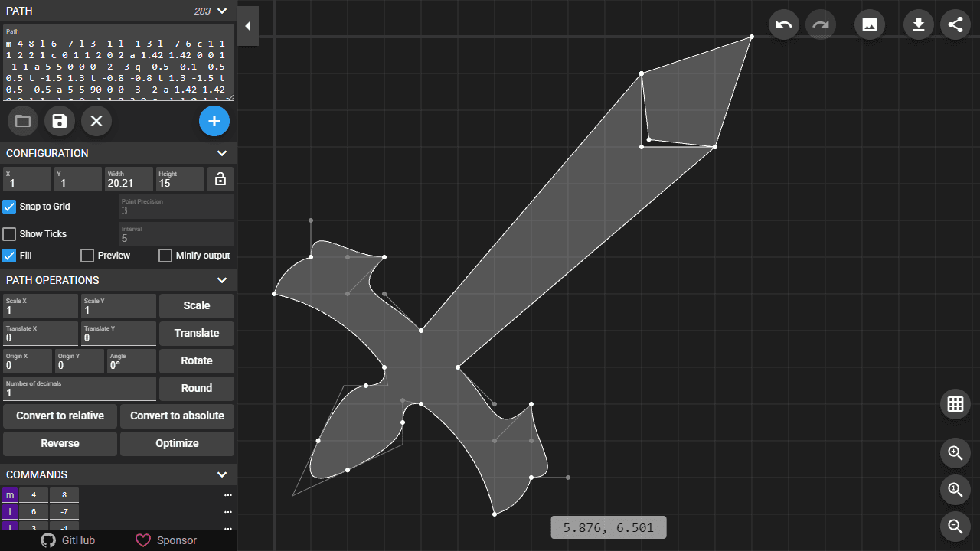
Task: Edit the Width field
Action: [x=129, y=179]
